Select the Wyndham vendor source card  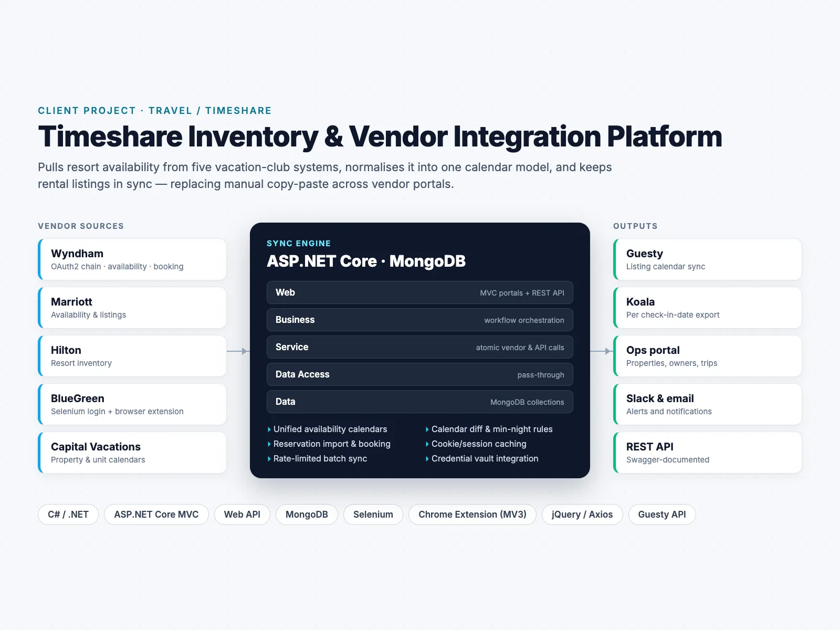pyautogui.click(x=132, y=259)
